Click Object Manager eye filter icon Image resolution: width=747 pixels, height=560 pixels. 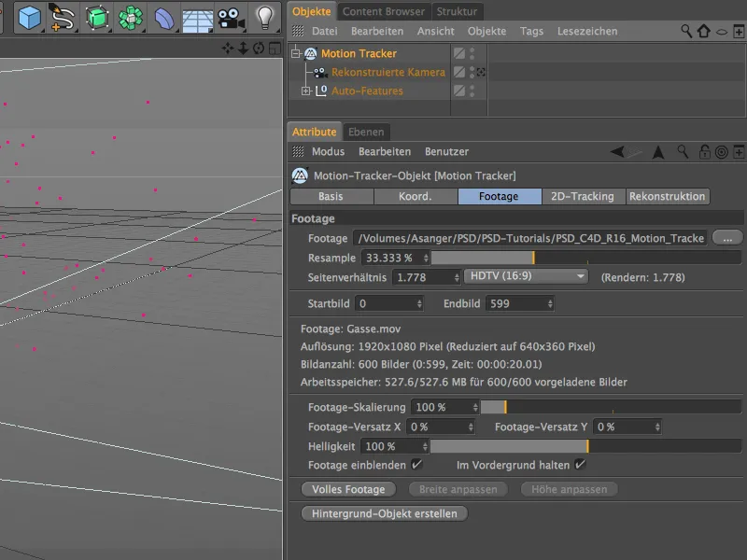722,32
